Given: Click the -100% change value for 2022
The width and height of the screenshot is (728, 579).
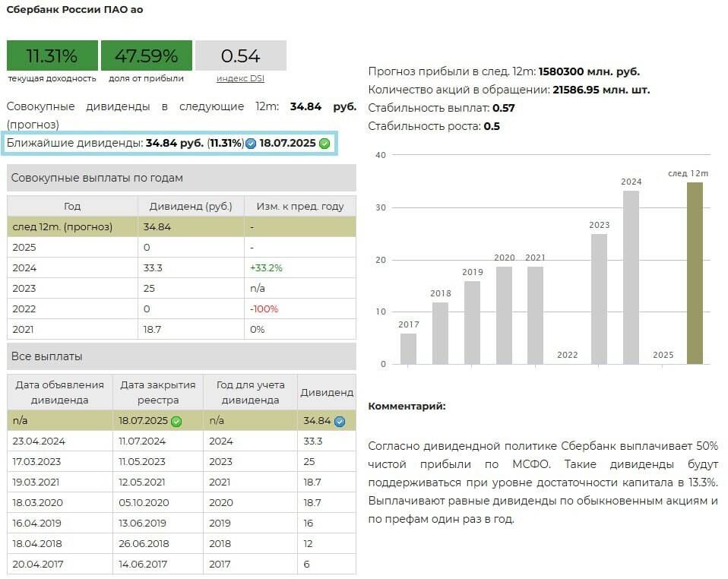Looking at the screenshot, I should pyautogui.click(x=264, y=309).
